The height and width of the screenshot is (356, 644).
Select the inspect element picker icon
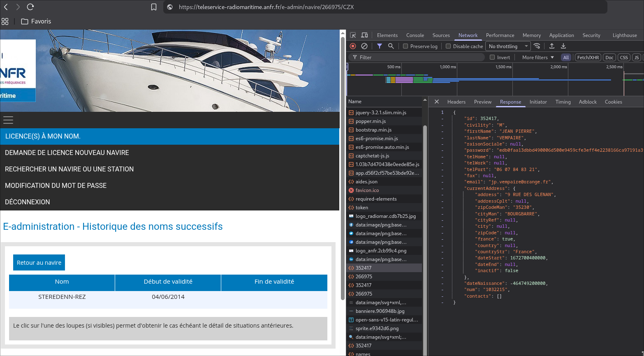353,35
